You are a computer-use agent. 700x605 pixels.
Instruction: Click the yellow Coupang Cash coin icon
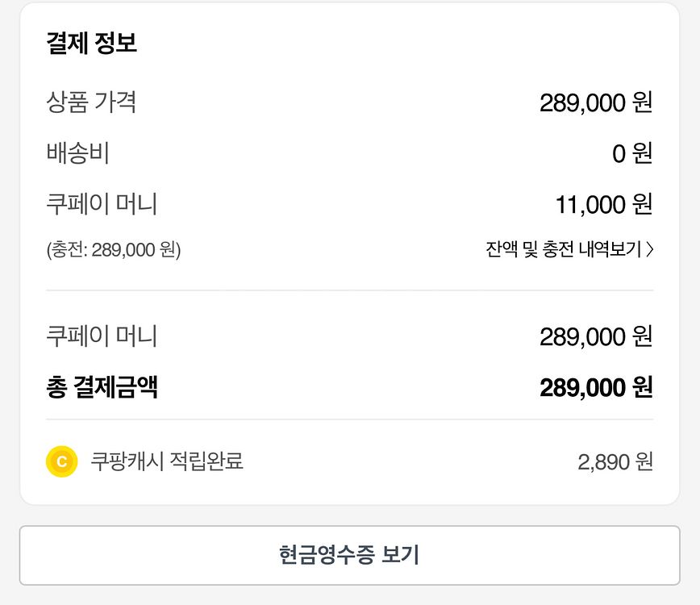[x=62, y=461]
